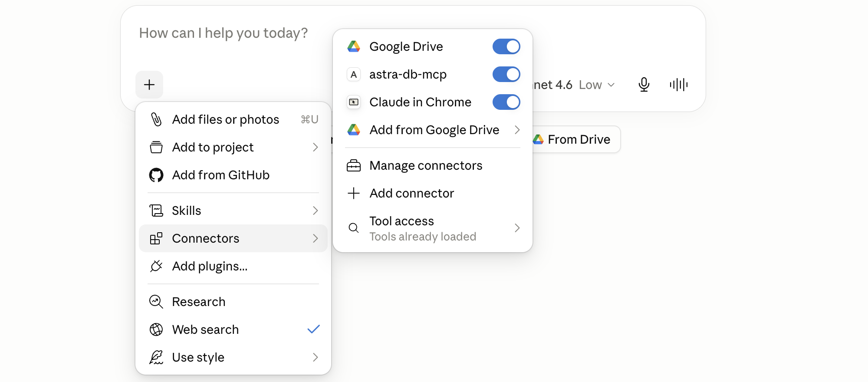Click the From Drive button

[x=573, y=139]
